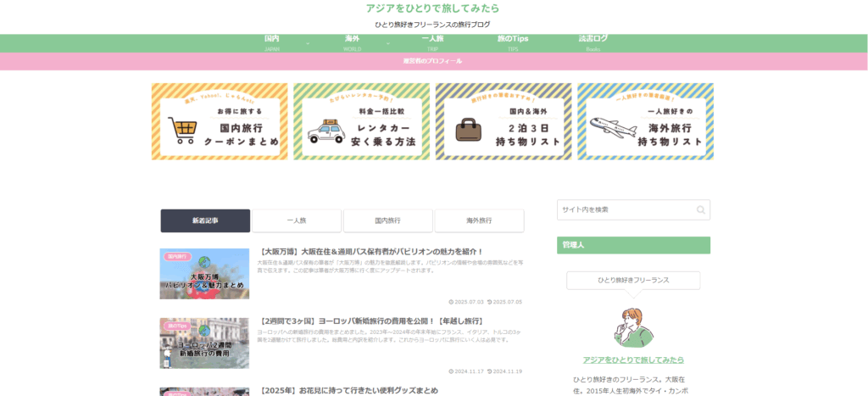This screenshot has width=868, height=396.
Task: Open the 旅のTips menu item
Action: 512,42
